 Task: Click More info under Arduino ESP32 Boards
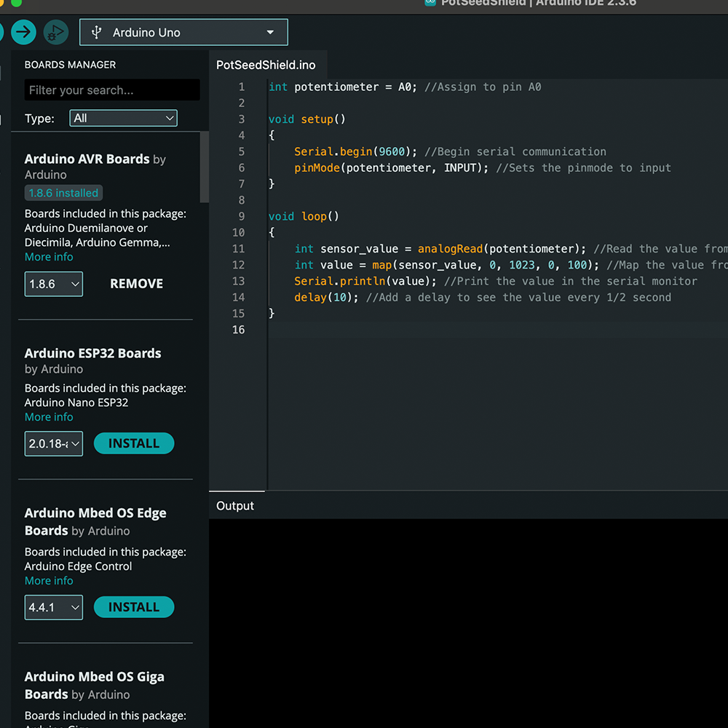click(49, 416)
